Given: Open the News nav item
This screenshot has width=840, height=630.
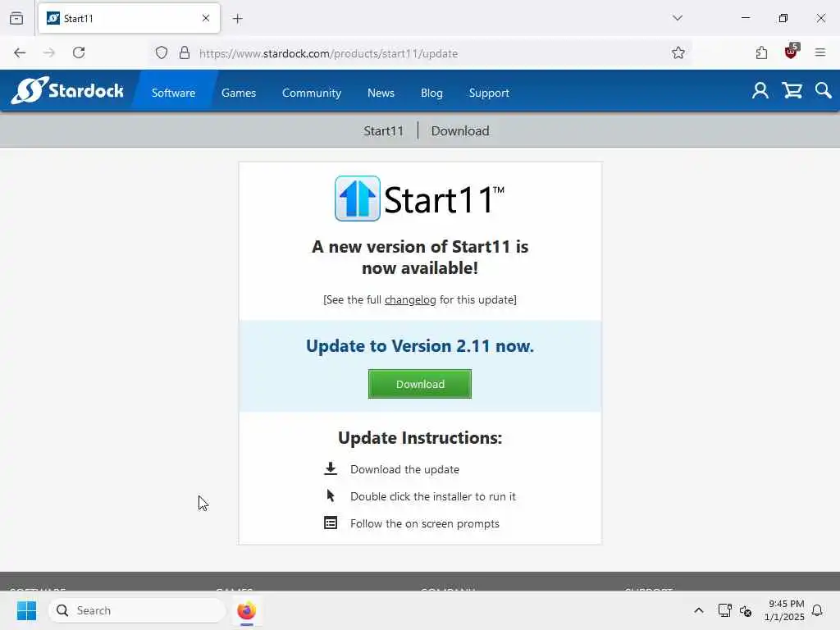Looking at the screenshot, I should pyautogui.click(x=381, y=93).
